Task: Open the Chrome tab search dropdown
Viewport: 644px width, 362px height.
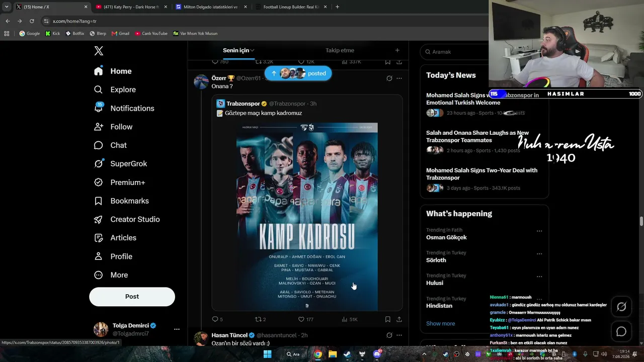Action: [x=7, y=7]
